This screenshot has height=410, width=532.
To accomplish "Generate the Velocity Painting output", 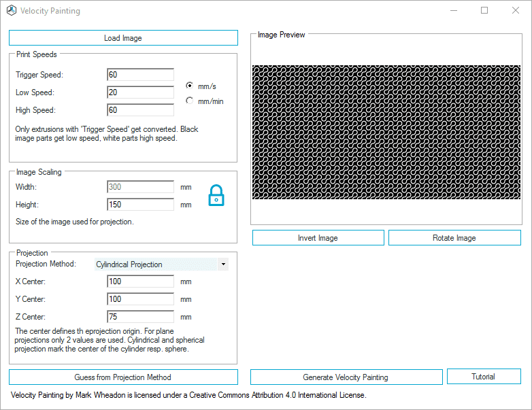I will pos(346,377).
